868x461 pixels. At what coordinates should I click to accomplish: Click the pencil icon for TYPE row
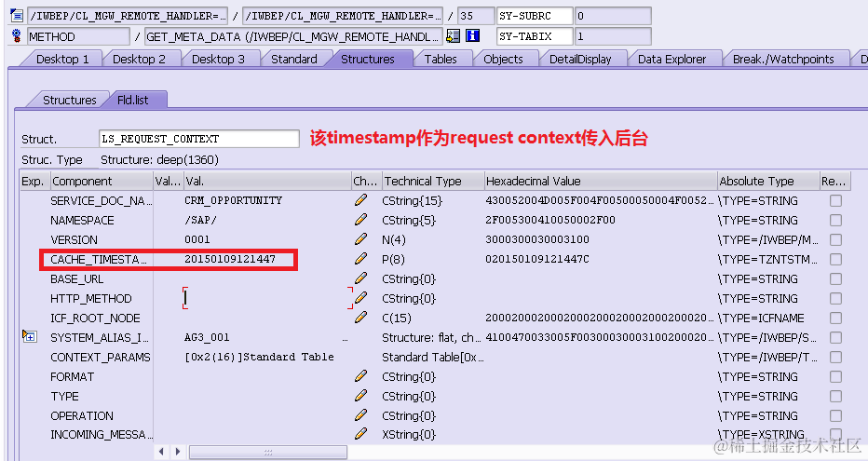(361, 396)
